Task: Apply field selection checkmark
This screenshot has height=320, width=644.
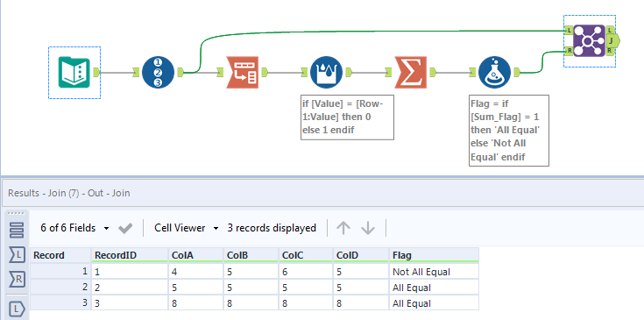Action: click(x=125, y=228)
